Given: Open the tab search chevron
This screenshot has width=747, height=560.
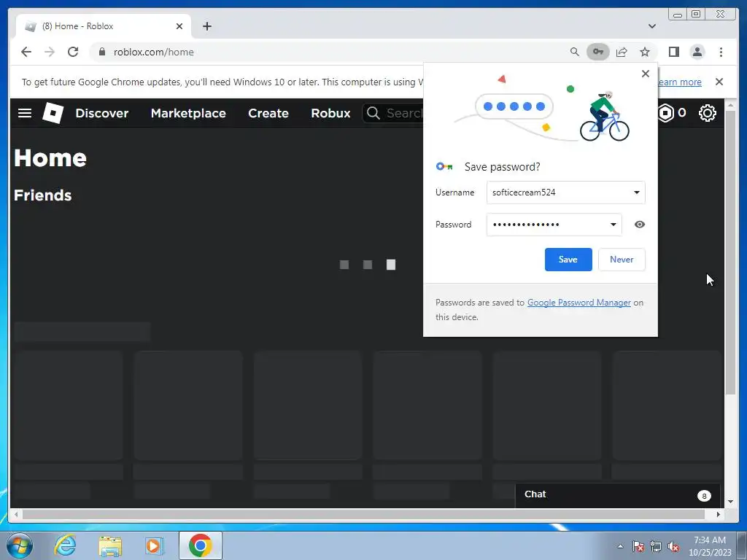Looking at the screenshot, I should [x=651, y=26].
